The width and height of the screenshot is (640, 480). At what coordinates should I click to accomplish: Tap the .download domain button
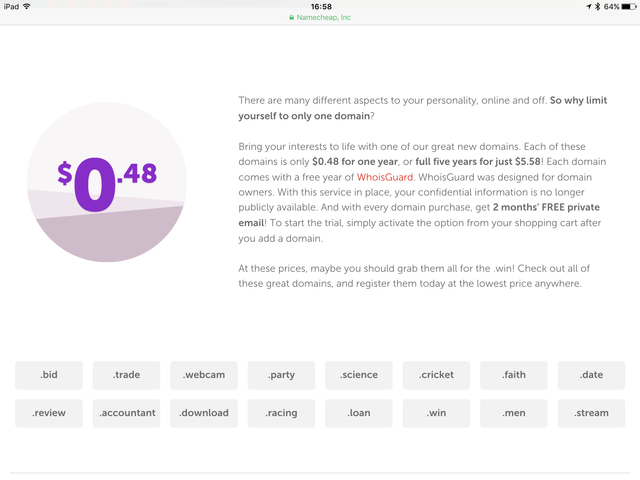click(204, 413)
